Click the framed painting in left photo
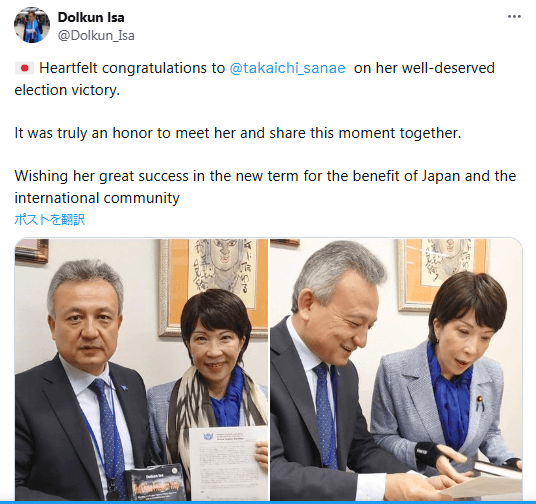Viewport: 536px width, 504px height. click(x=214, y=286)
